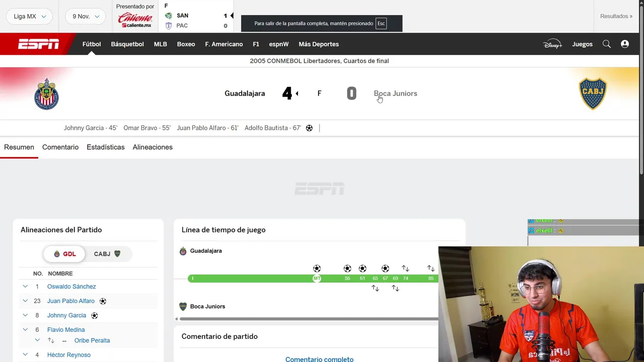
Task: Open the Boxeo menu
Action: coord(186,44)
